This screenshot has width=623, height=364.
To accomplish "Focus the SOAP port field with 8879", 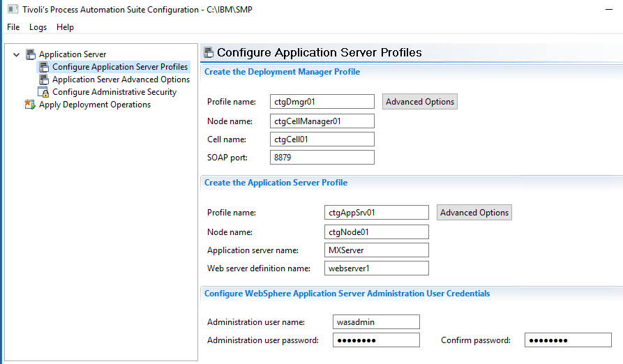I will (322, 157).
